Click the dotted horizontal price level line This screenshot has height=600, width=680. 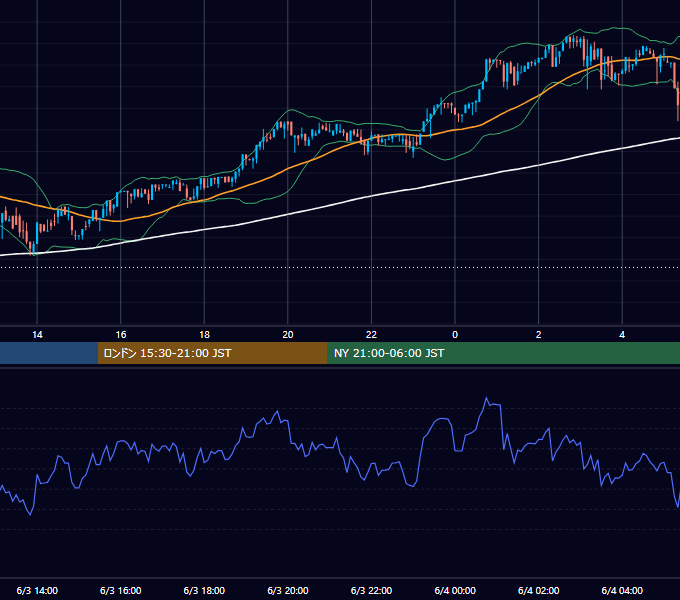[x=340, y=267]
